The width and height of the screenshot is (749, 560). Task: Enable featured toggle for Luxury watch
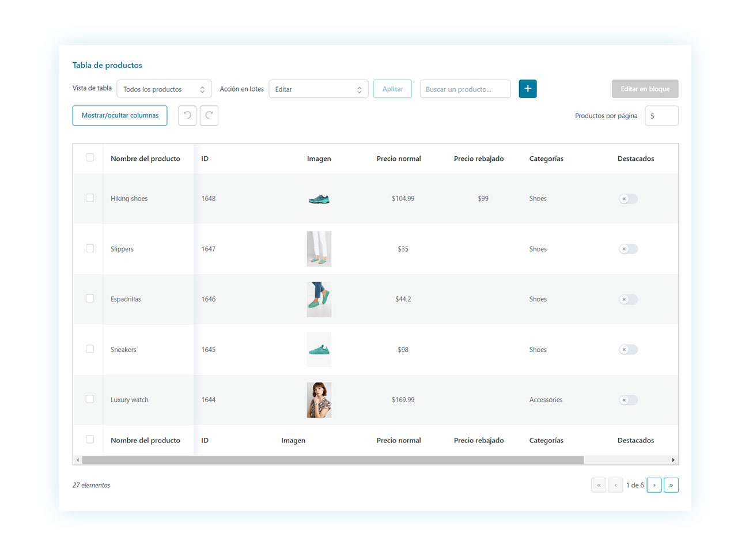(x=628, y=400)
